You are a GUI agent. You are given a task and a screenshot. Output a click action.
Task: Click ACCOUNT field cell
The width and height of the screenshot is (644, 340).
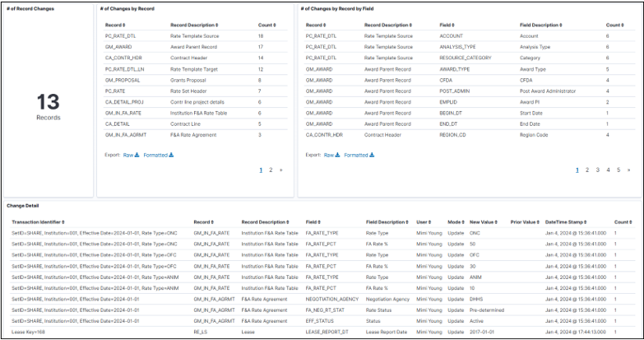tap(451, 36)
